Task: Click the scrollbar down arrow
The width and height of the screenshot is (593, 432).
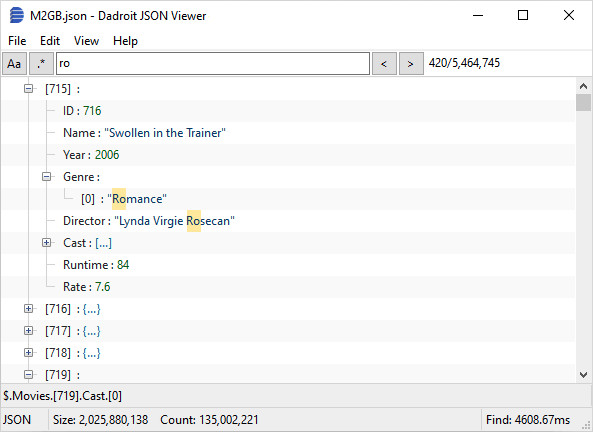Action: (583, 375)
